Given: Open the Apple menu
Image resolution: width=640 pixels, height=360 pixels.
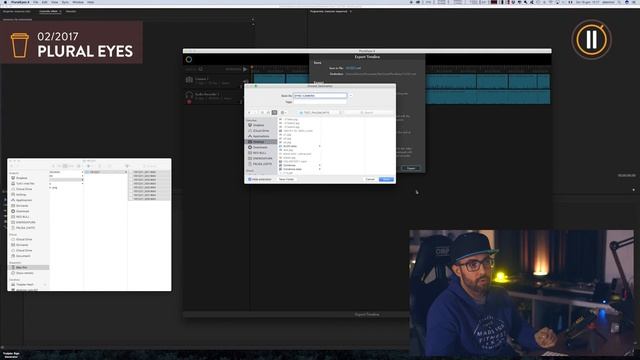Looking at the screenshot, I should coord(5,2).
